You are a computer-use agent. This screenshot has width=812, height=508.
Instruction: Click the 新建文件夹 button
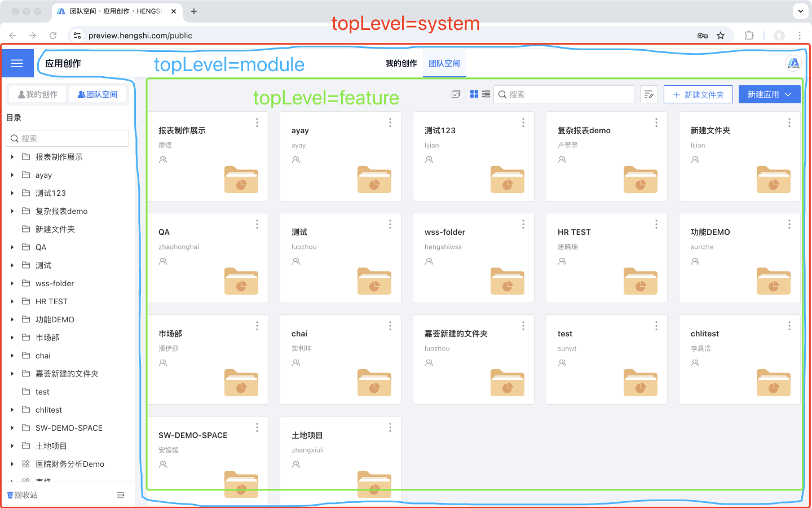click(698, 94)
